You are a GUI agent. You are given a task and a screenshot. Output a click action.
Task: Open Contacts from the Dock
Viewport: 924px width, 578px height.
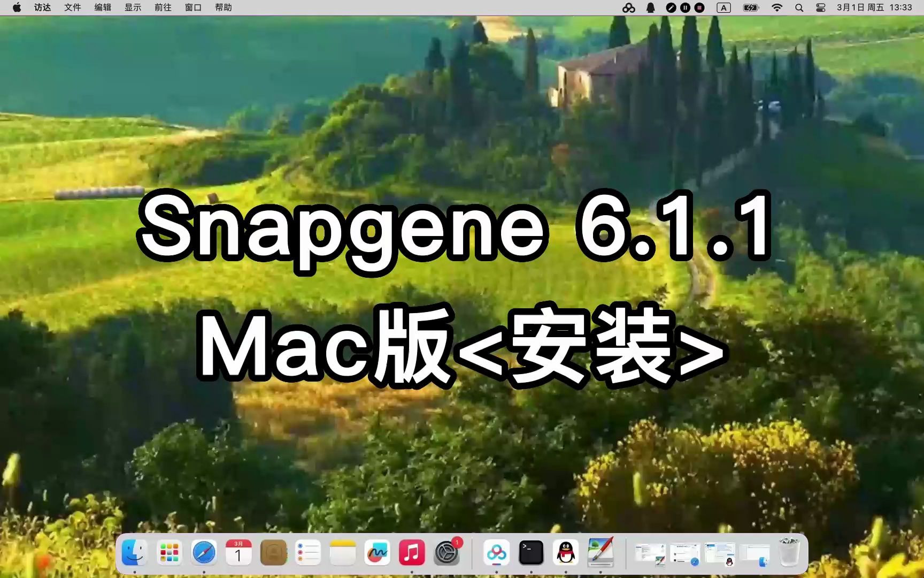[273, 552]
